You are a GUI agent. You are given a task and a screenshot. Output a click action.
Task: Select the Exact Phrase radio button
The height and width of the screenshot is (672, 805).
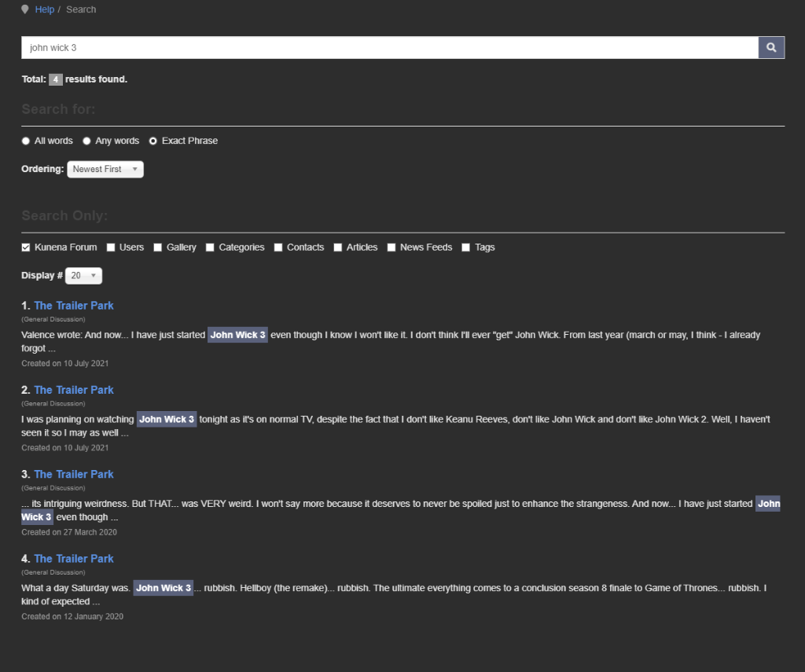pos(153,141)
